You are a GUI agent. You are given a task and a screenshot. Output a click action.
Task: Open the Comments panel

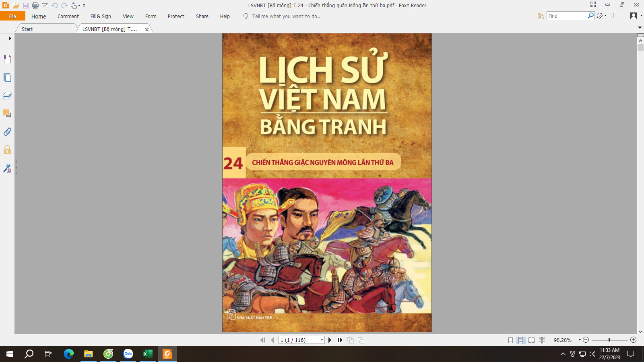7,113
